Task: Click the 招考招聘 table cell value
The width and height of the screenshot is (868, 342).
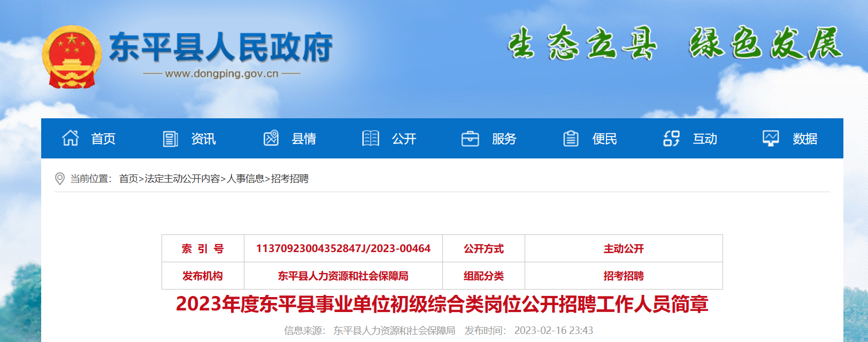Action: point(624,276)
